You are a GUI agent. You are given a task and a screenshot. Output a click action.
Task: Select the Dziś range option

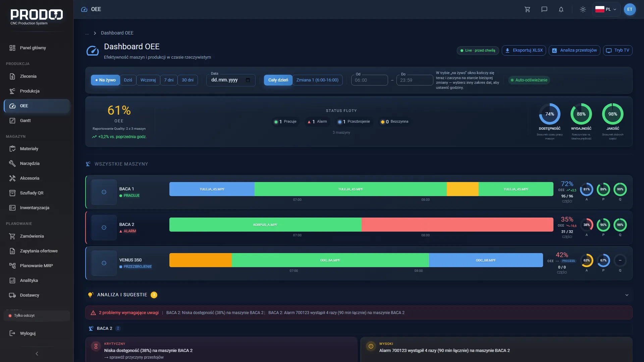click(x=128, y=80)
